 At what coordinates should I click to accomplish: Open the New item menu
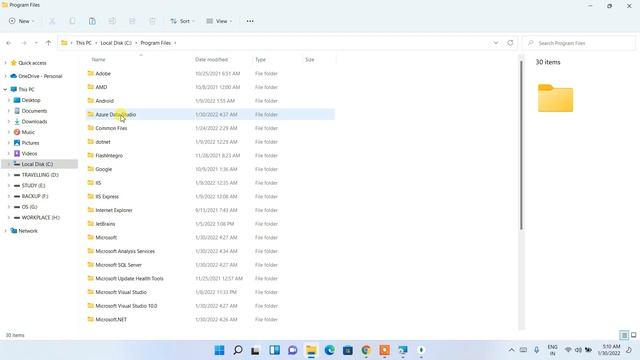(22, 21)
